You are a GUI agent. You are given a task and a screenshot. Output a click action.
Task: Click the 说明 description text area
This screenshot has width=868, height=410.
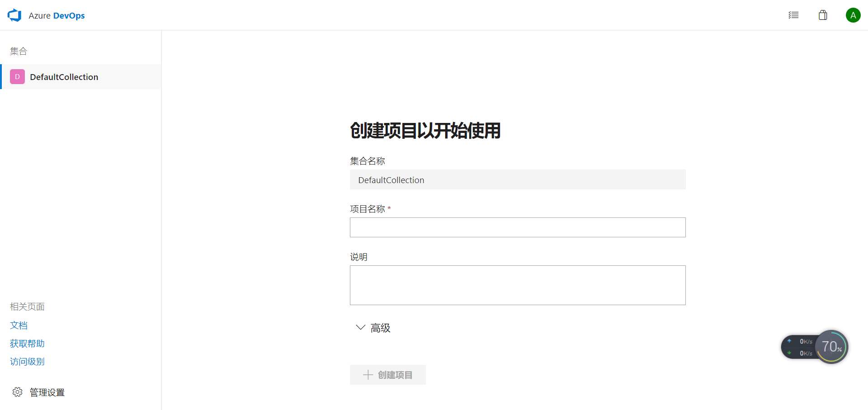coord(517,285)
